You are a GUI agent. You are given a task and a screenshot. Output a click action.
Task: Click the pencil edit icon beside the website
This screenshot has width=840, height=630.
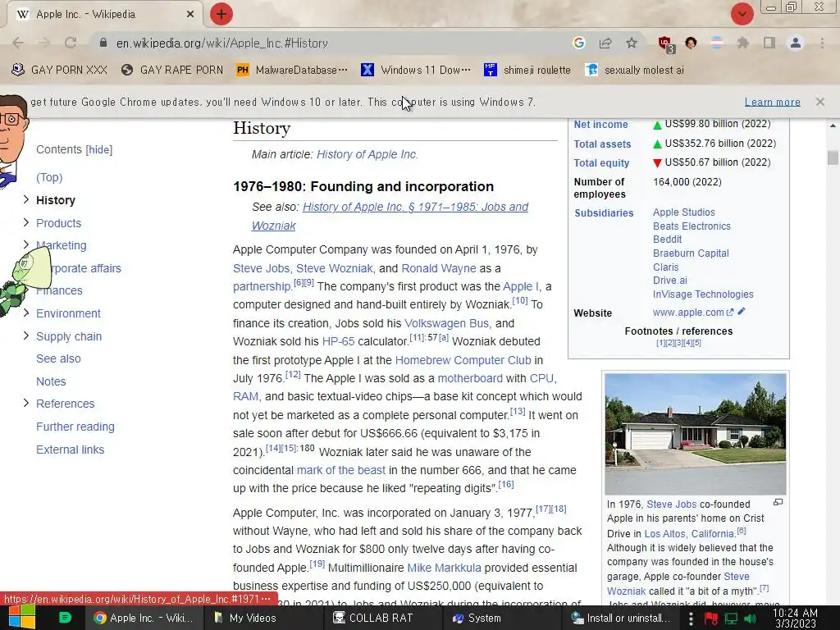(x=742, y=311)
